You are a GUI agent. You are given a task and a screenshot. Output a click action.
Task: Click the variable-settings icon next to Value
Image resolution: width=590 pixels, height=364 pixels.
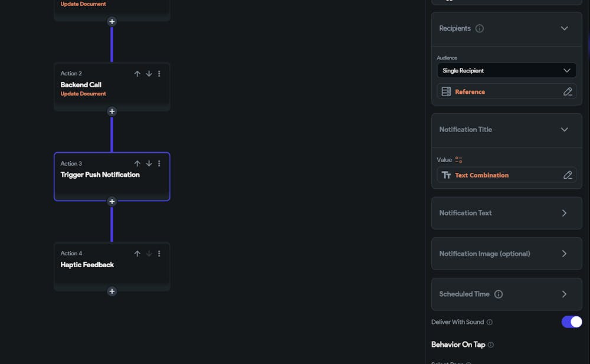[x=458, y=160]
